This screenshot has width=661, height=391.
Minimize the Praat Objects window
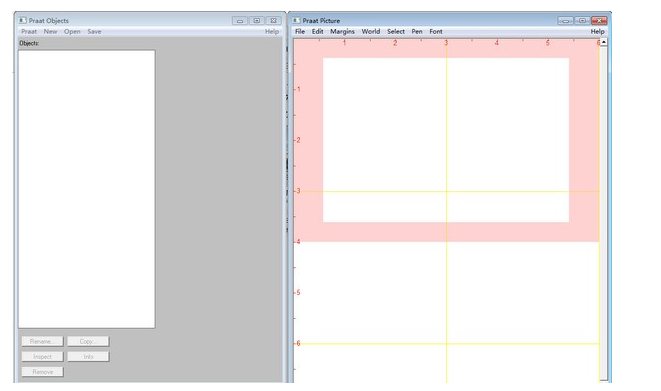click(240, 21)
